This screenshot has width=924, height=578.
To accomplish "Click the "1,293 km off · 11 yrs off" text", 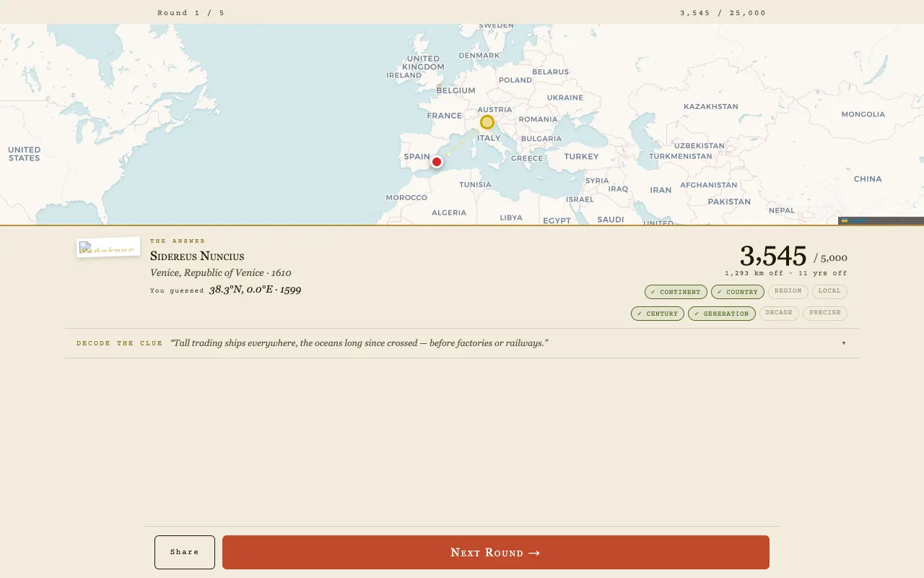I will 786,273.
